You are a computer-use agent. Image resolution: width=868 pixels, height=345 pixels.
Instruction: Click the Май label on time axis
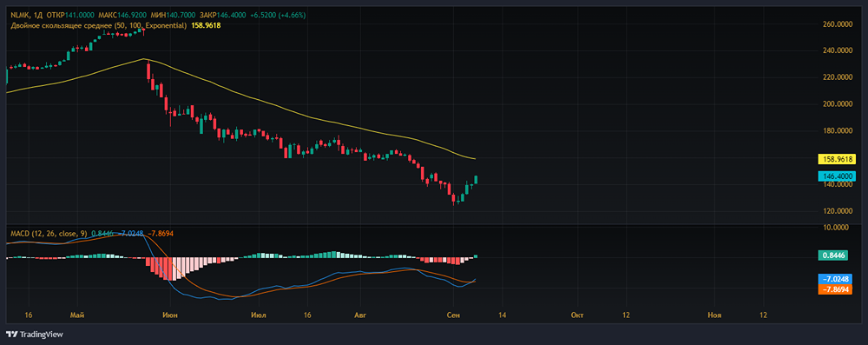tap(77, 315)
